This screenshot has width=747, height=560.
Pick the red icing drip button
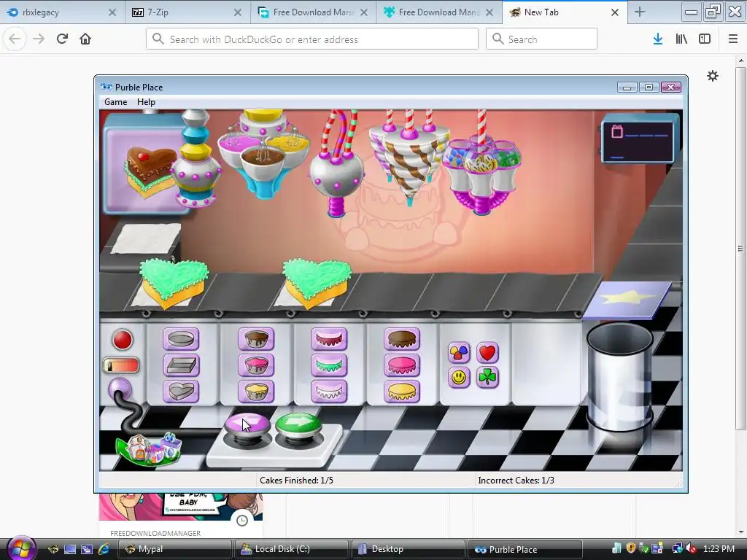[329, 339]
